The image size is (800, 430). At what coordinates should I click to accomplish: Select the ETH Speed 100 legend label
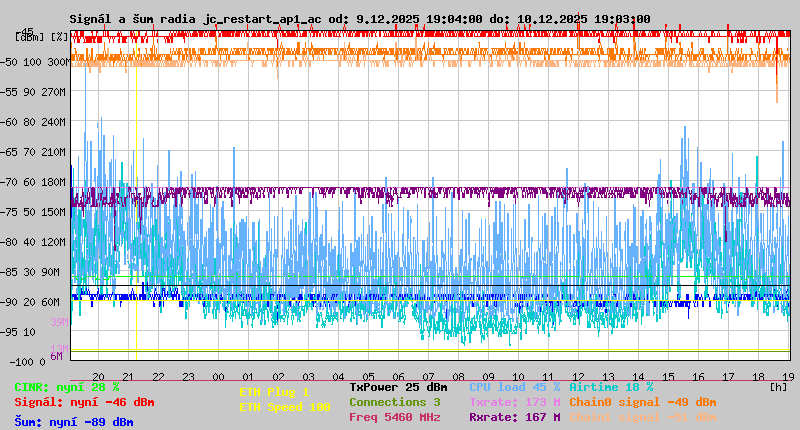pos(284,407)
